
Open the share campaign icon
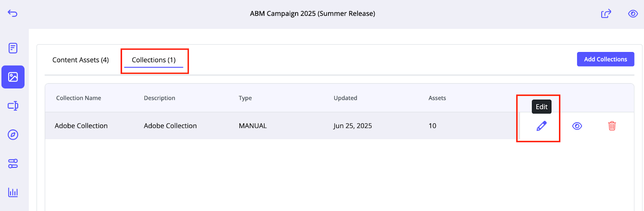606,14
